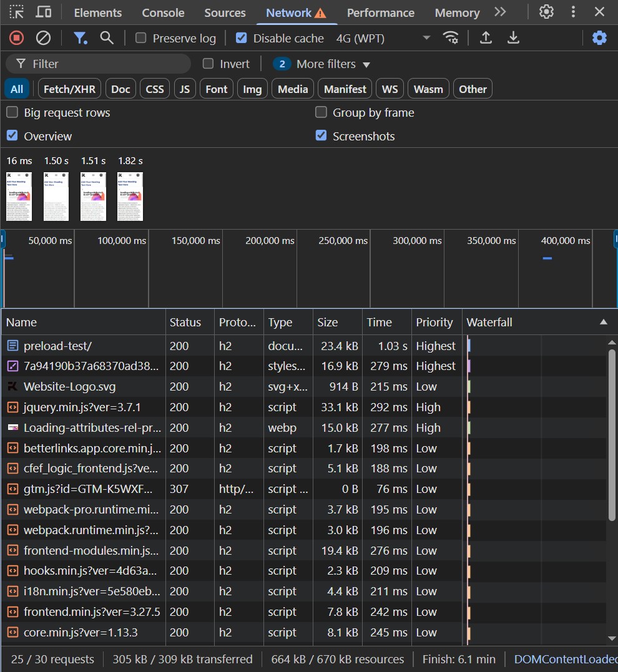Click the Website-Logo.svg favicon icon

[13, 387]
